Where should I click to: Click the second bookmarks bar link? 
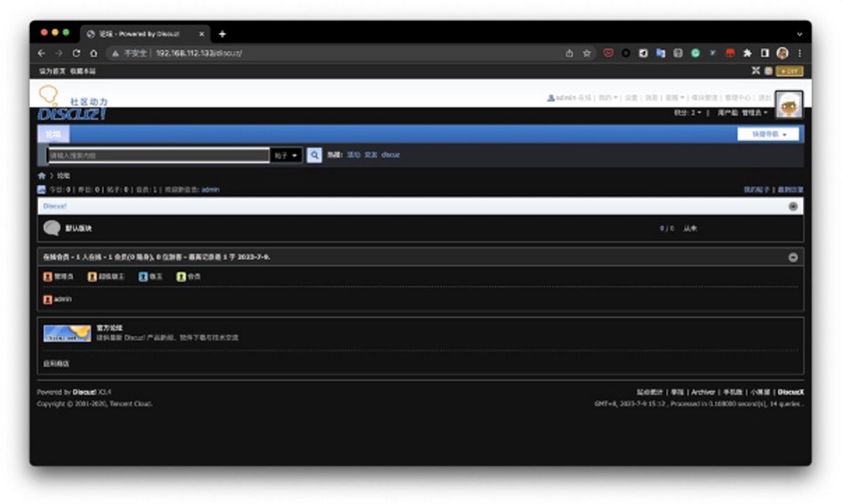click(83, 71)
